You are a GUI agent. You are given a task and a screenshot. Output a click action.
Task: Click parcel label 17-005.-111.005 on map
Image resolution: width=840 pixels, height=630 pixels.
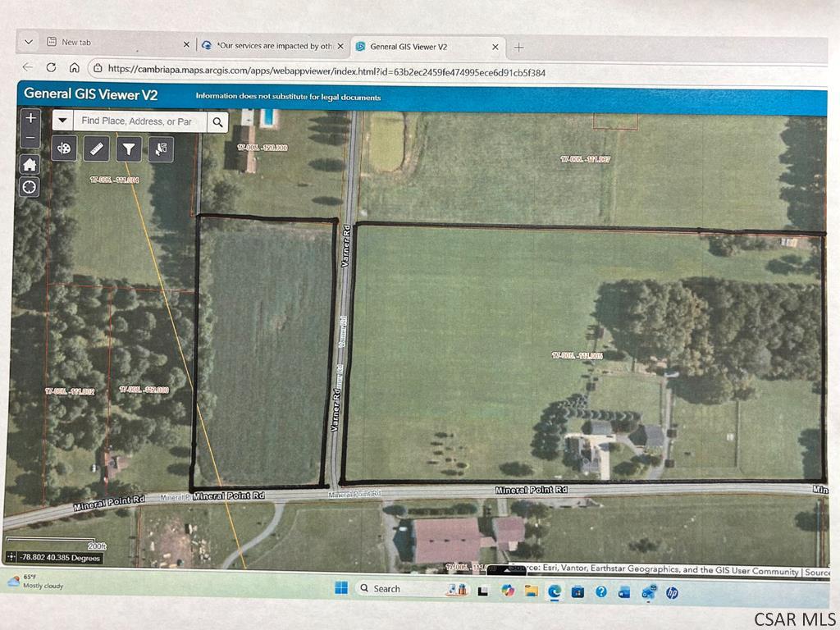point(577,355)
